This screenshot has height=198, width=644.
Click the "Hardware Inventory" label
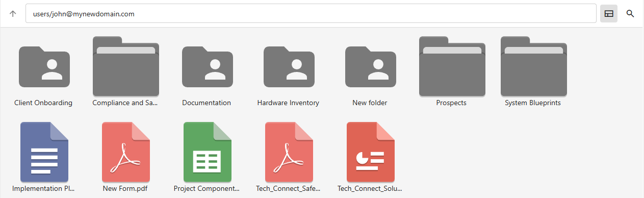pos(288,103)
